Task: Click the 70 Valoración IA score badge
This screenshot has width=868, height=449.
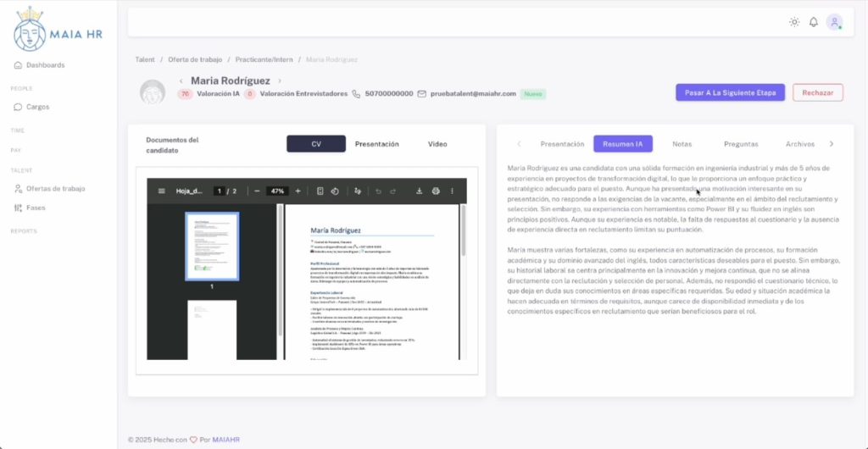Action: click(x=185, y=94)
